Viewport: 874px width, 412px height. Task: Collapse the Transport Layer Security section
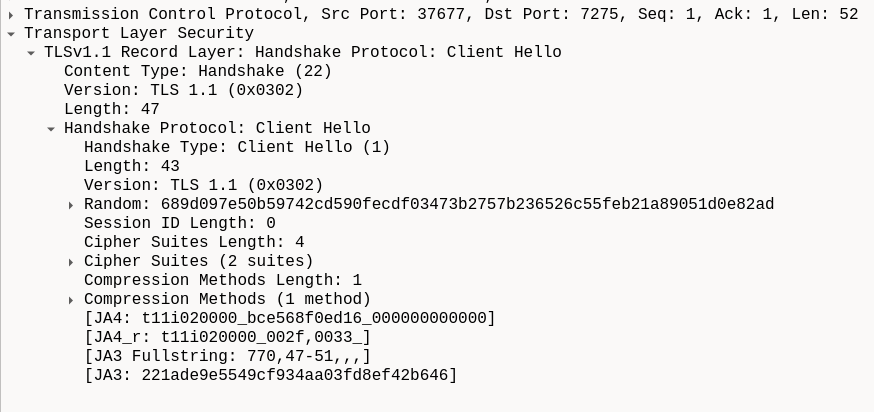pos(11,34)
